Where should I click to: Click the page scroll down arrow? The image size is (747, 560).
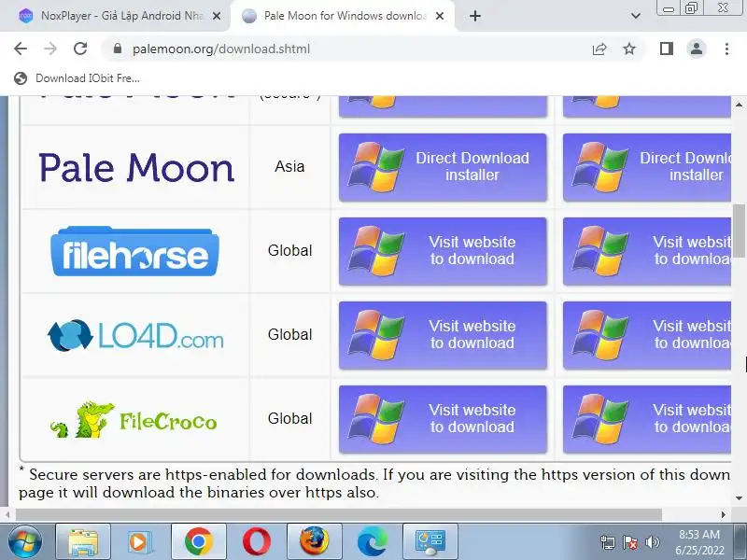[x=739, y=498]
